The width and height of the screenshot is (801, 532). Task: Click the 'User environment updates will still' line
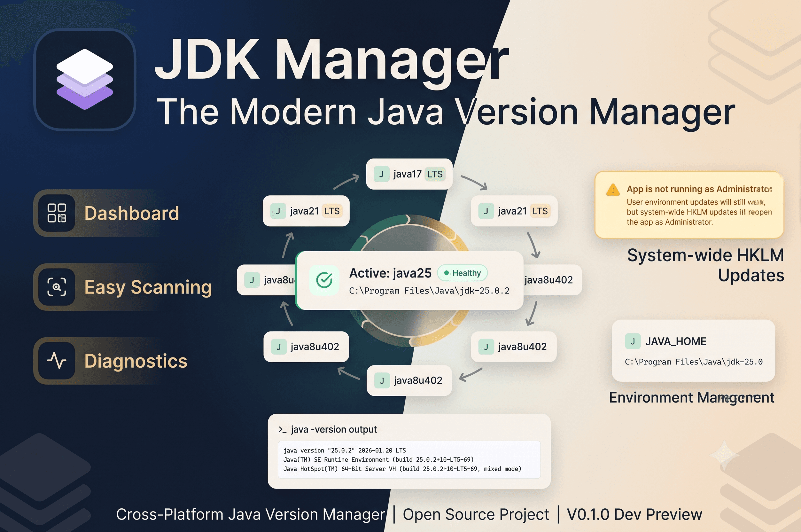(x=696, y=202)
